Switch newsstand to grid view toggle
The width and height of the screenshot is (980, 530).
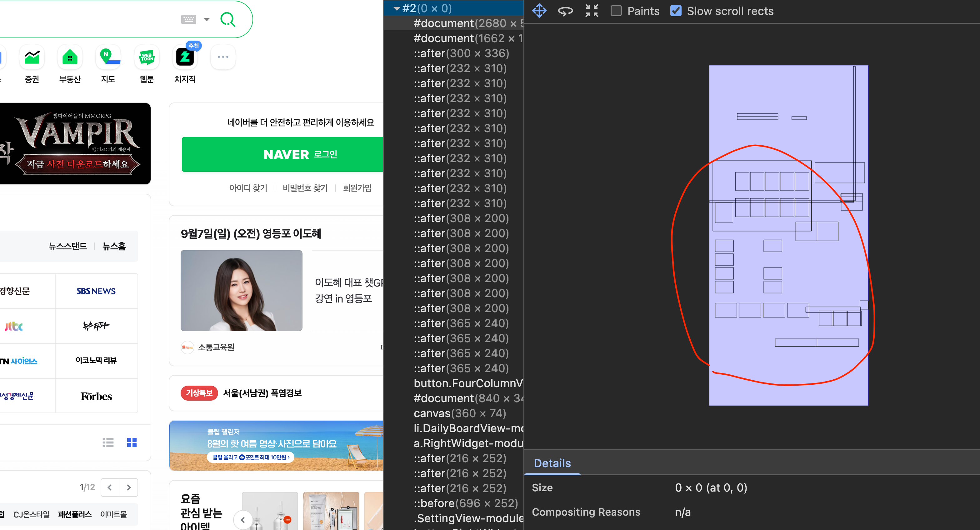click(x=132, y=442)
